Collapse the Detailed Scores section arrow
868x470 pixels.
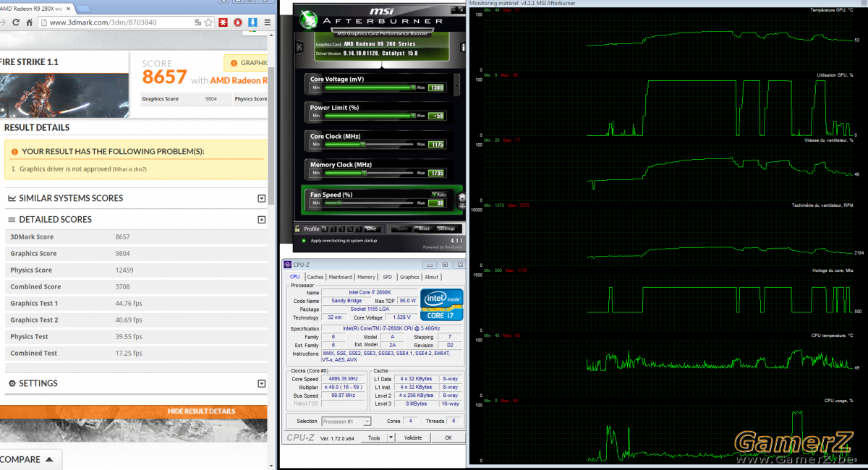click(262, 219)
